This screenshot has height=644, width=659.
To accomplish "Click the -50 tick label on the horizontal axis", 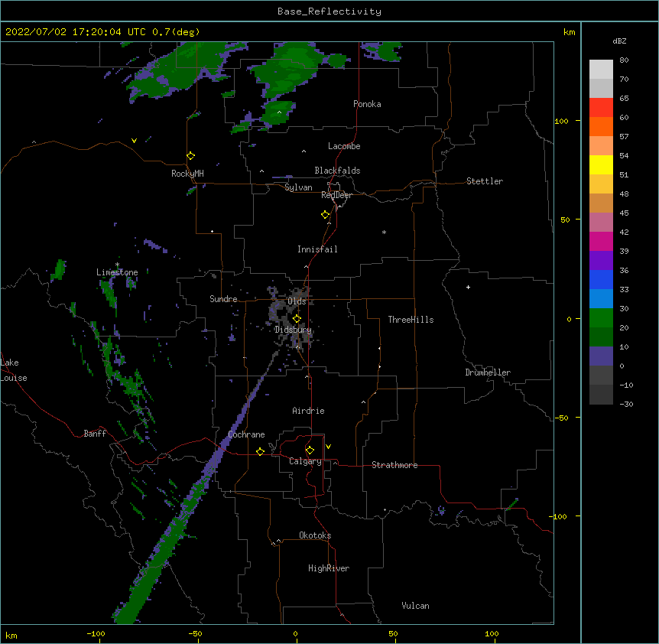I will pos(195,633).
